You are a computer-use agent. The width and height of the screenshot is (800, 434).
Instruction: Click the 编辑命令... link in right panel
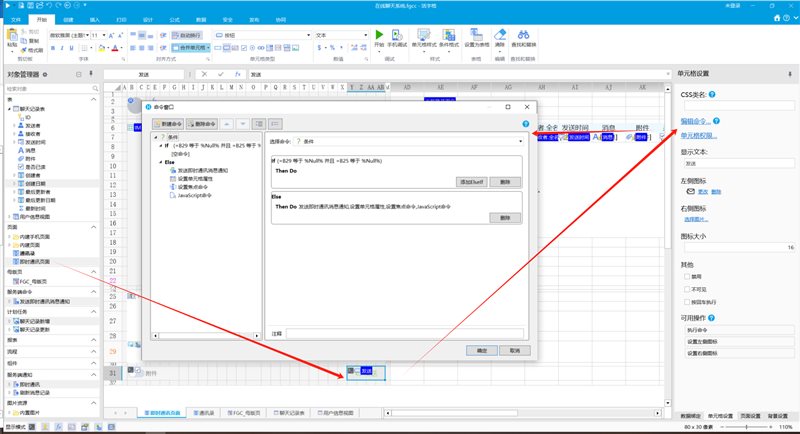(695, 121)
